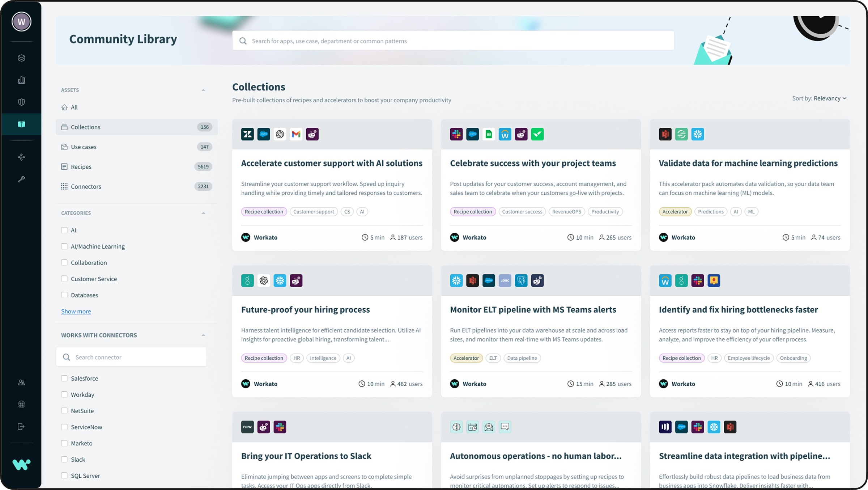Select the Snowflake icon on the ML predictions card
This screenshot has height=490, width=868.
point(698,134)
